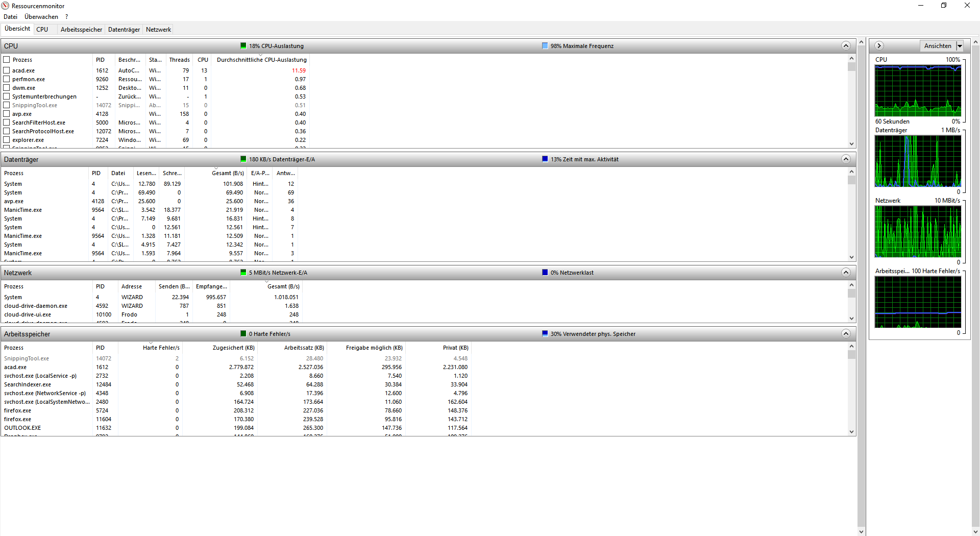Collapse the Datenträger section
This screenshot has width=980, height=536.
[x=846, y=159]
